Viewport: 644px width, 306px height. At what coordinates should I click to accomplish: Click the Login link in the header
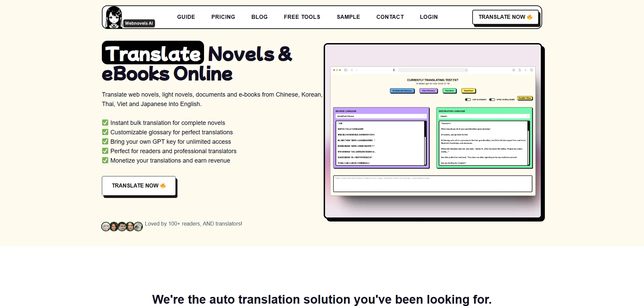[429, 17]
